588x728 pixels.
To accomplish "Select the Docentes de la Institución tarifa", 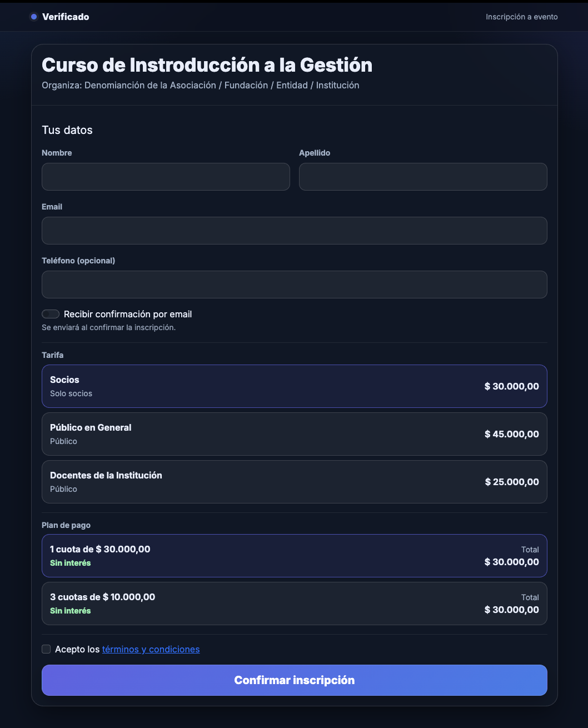I will (x=294, y=482).
